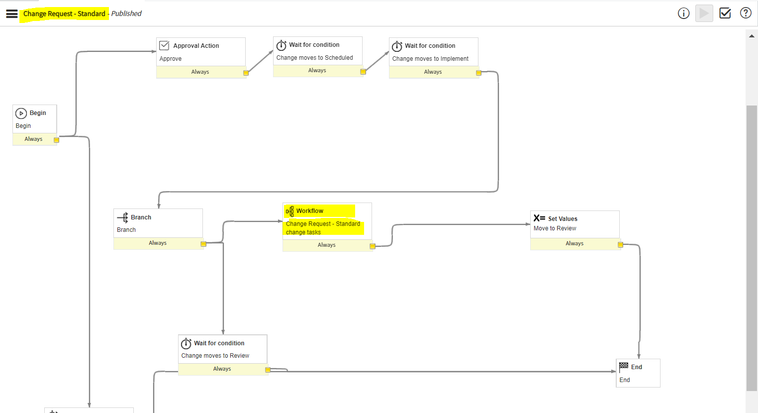Select Always condition under Change moves to Scheduled
Viewport: 758px width, 413px height.
[x=317, y=70]
